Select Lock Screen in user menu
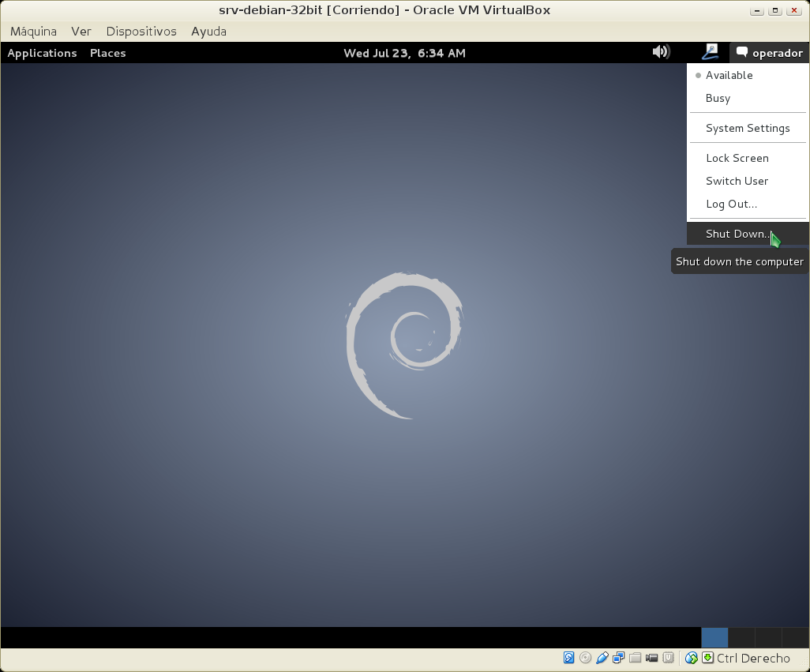Screen dimensions: 810x672 [737, 158]
